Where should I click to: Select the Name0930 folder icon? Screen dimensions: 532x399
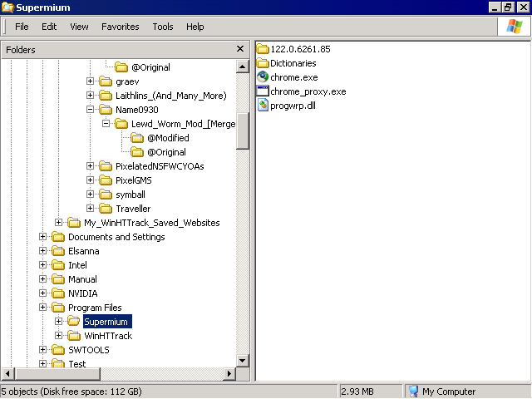(x=106, y=110)
